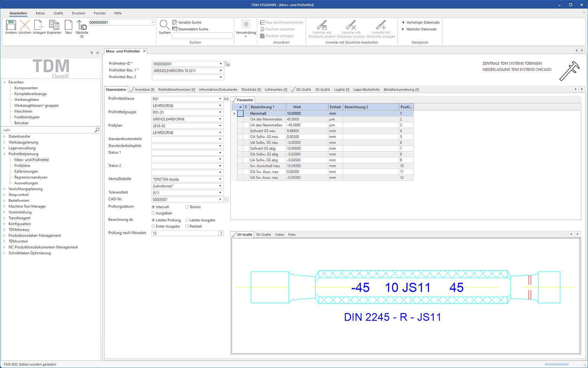
Task: Click the ID entry field in the ribbon
Action: point(119,22)
